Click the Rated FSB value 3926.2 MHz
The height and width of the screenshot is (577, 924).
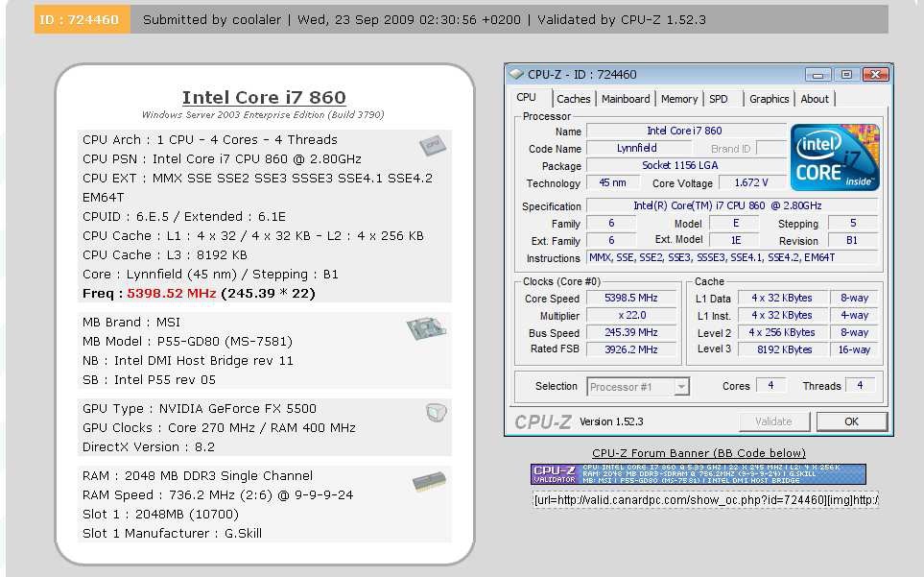(x=631, y=349)
